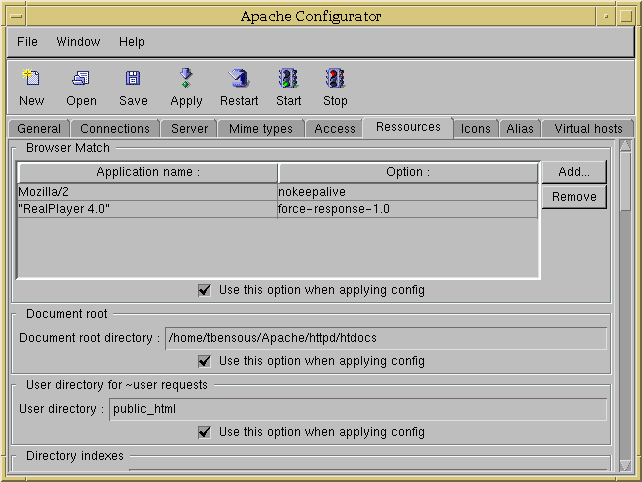642x482 pixels.
Task: Select the Virtual hosts tab
Action: (588, 129)
